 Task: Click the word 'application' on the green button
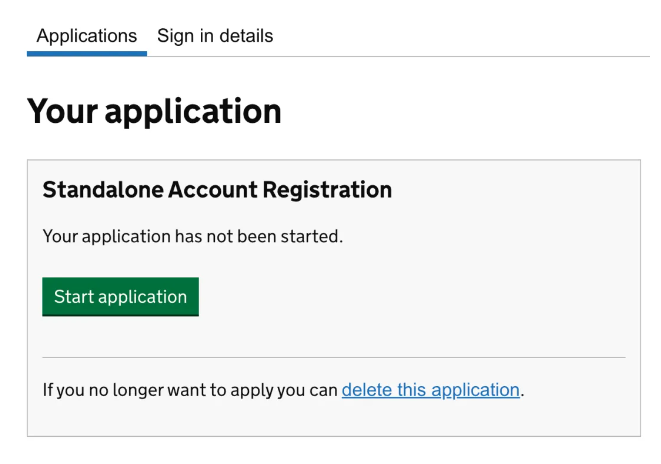[142, 298]
